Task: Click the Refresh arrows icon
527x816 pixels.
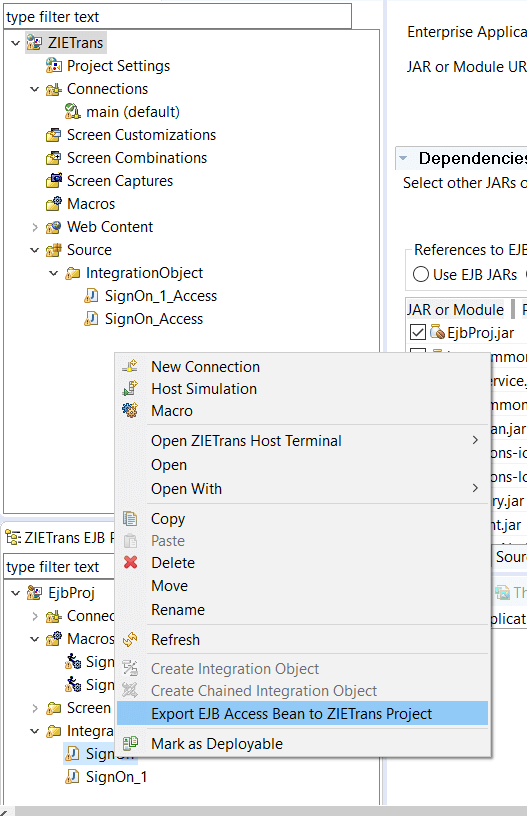Action: (130, 639)
